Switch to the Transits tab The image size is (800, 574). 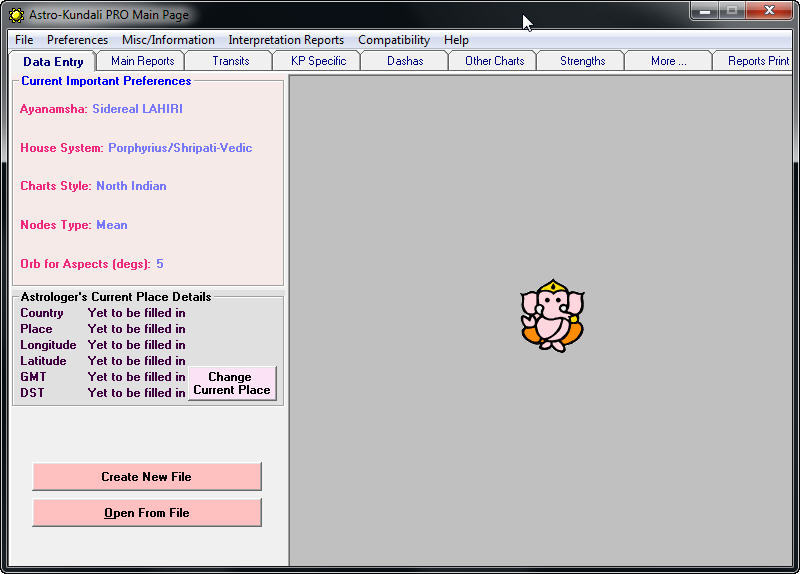click(231, 61)
